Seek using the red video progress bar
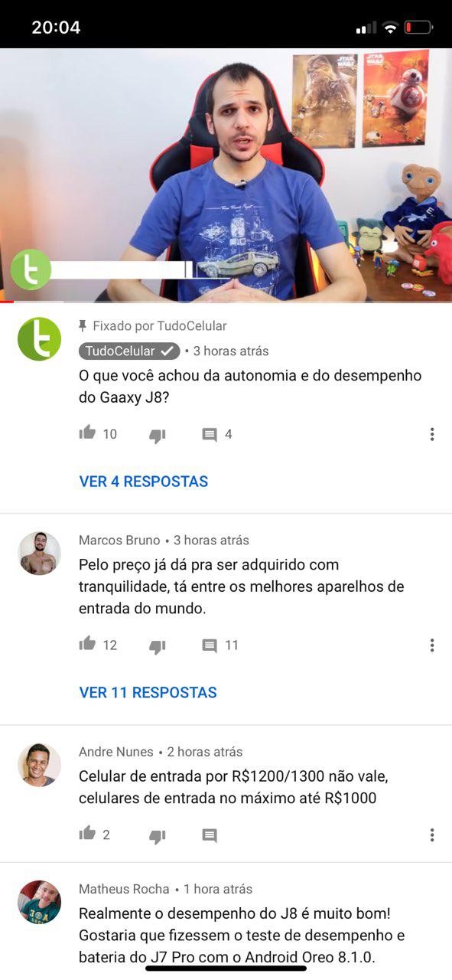This screenshot has width=452, height=980. [x=226, y=302]
